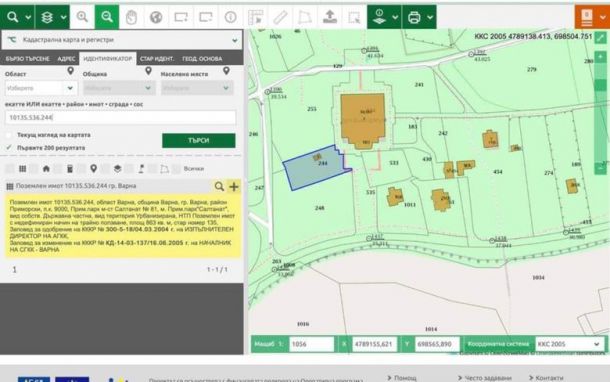The width and height of the screenshot is (610, 382).
Task: Open the arrow next to search tool
Action: click(x=28, y=18)
